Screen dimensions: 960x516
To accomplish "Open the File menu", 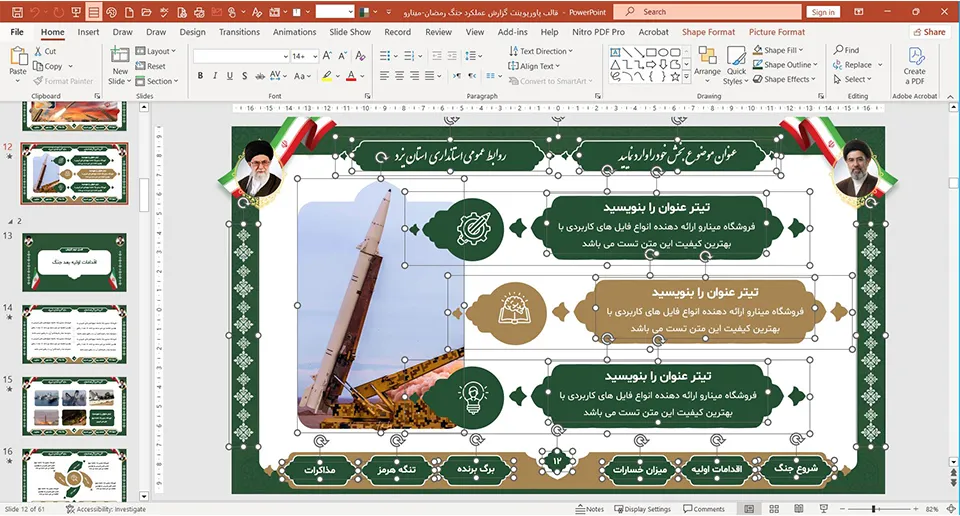I will 17,32.
